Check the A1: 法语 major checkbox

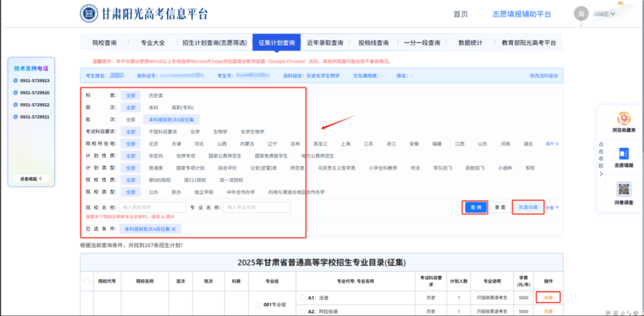tap(303, 298)
